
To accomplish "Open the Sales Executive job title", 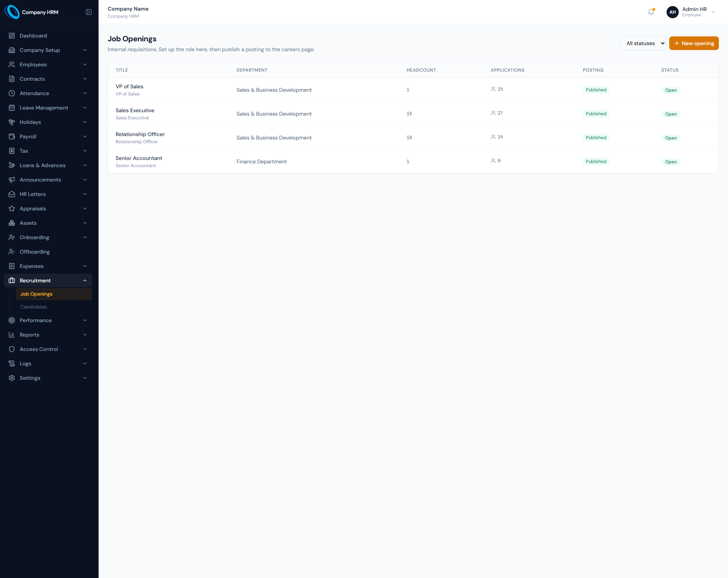I will click(135, 110).
